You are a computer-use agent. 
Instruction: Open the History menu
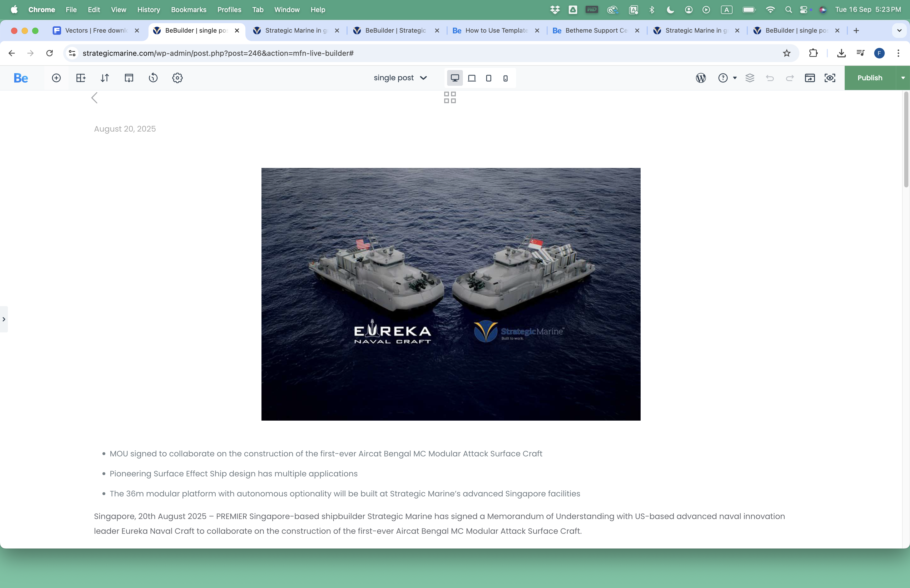(x=149, y=9)
